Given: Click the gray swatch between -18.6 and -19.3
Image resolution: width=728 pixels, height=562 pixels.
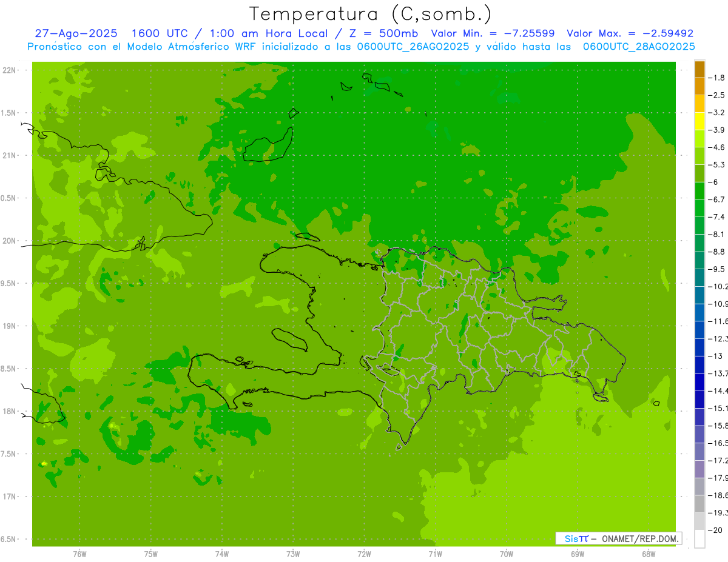Looking at the screenshot, I should 699,504.
